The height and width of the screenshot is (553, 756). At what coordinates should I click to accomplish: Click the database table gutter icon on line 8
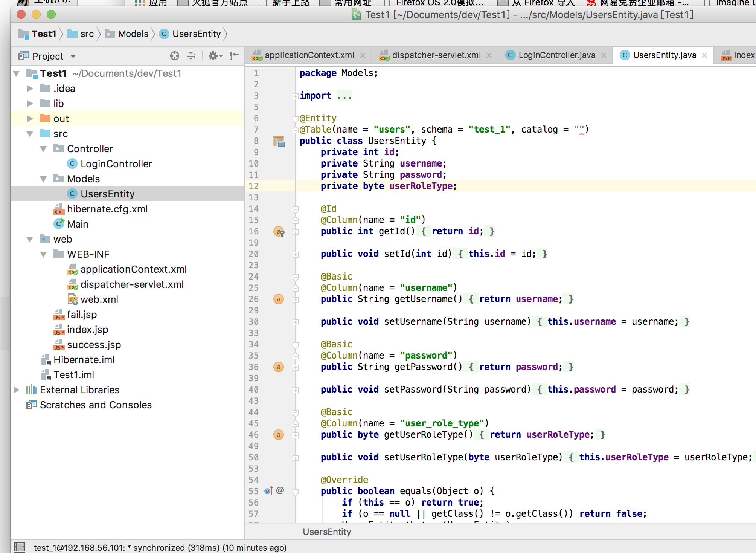[279, 141]
